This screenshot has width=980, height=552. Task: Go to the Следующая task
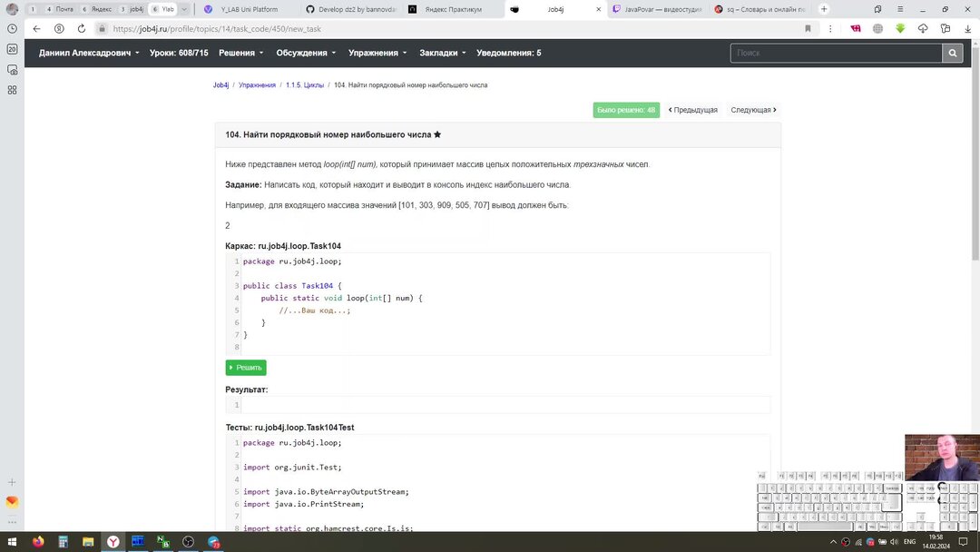click(x=753, y=110)
